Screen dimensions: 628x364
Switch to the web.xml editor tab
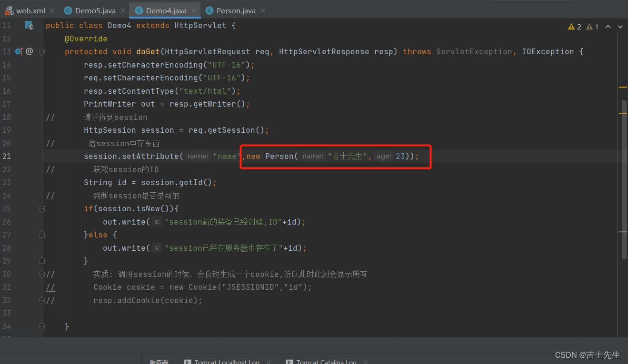30,10
